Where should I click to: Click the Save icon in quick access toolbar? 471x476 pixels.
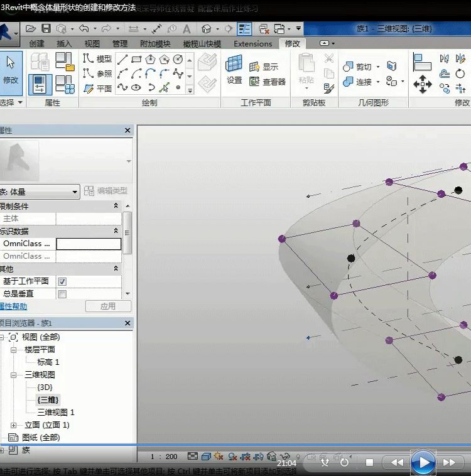[46, 29]
